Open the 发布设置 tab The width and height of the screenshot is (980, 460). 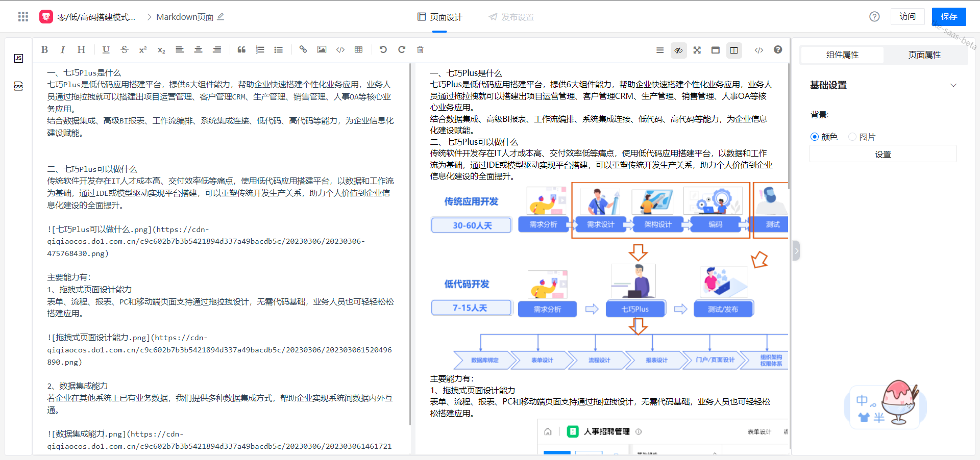[511, 17]
